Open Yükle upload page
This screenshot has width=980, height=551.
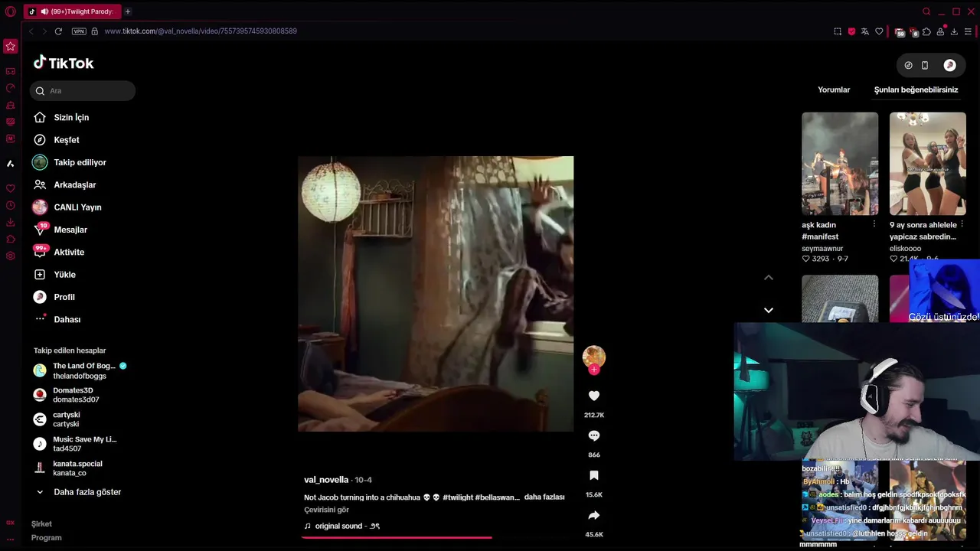click(54, 274)
